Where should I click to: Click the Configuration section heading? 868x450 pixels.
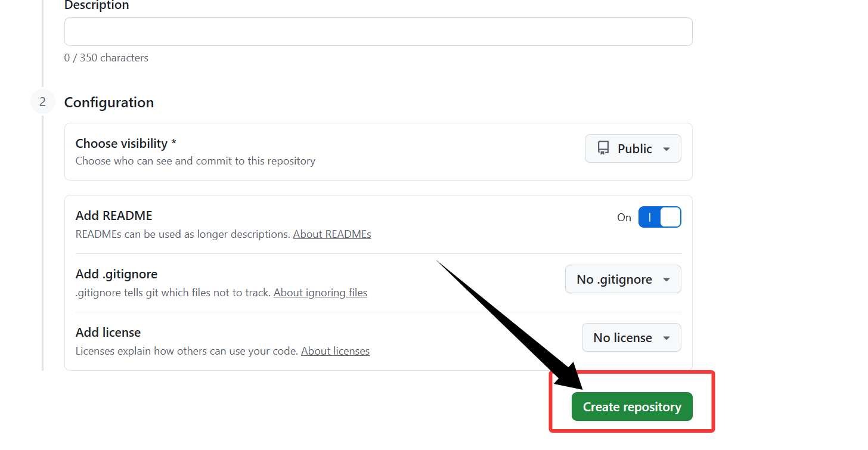pos(109,103)
